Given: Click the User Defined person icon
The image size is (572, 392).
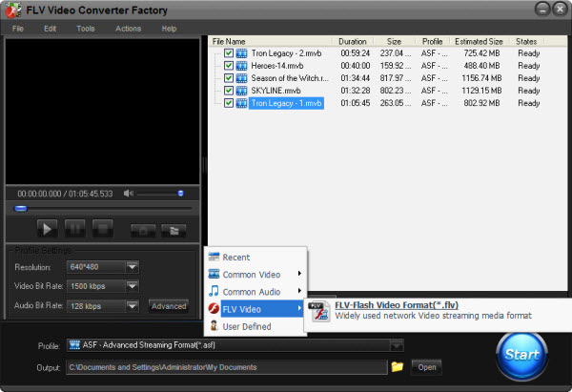Looking at the screenshot, I should pyautogui.click(x=214, y=325).
